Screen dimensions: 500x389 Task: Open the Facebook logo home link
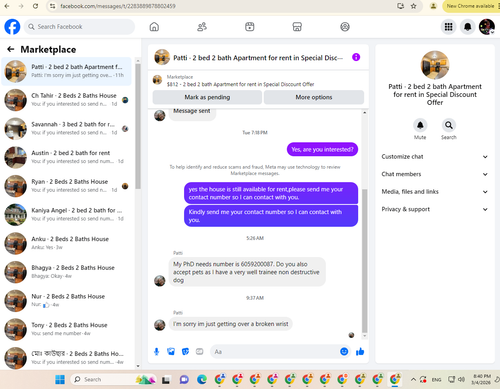[12, 27]
